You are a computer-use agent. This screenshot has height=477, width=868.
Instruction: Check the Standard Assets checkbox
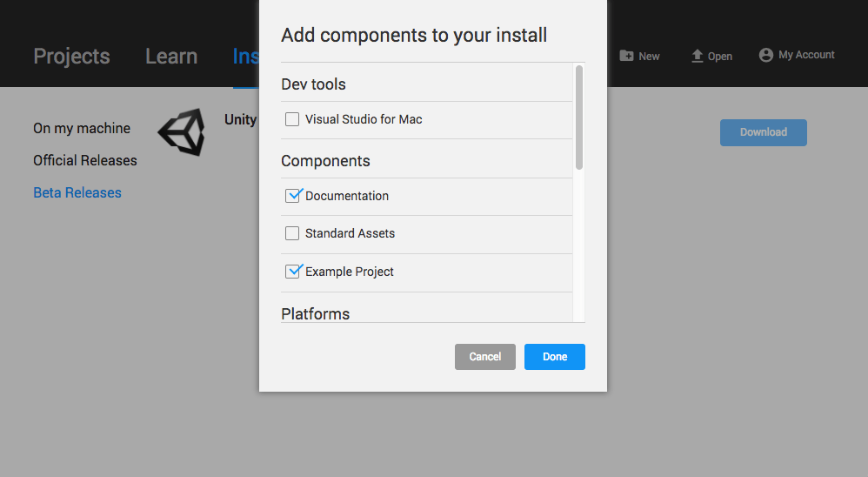coord(291,233)
